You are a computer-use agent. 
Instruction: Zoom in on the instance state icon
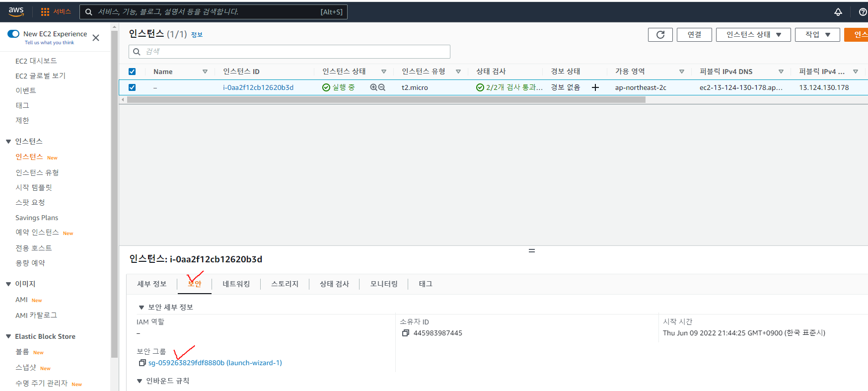click(x=374, y=87)
